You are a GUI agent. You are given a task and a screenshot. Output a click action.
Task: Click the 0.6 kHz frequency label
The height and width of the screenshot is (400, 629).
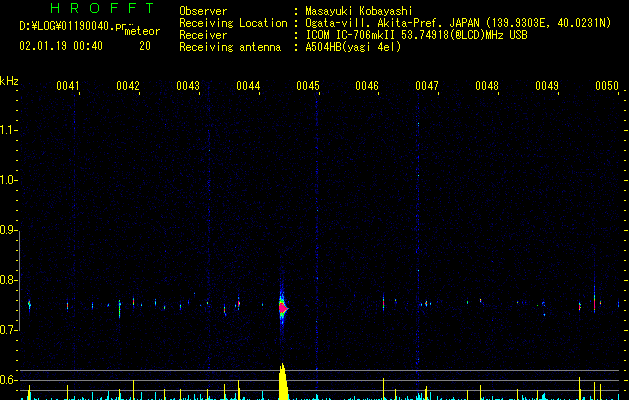coord(8,380)
